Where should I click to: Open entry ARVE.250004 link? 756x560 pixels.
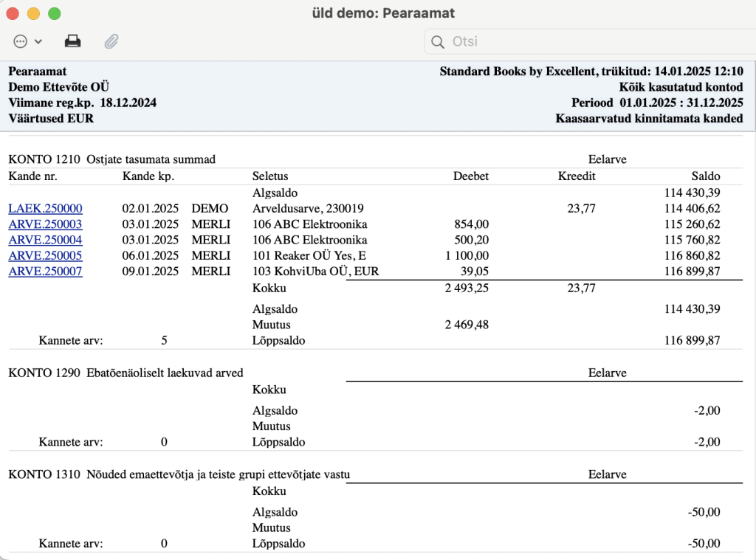[x=45, y=240]
